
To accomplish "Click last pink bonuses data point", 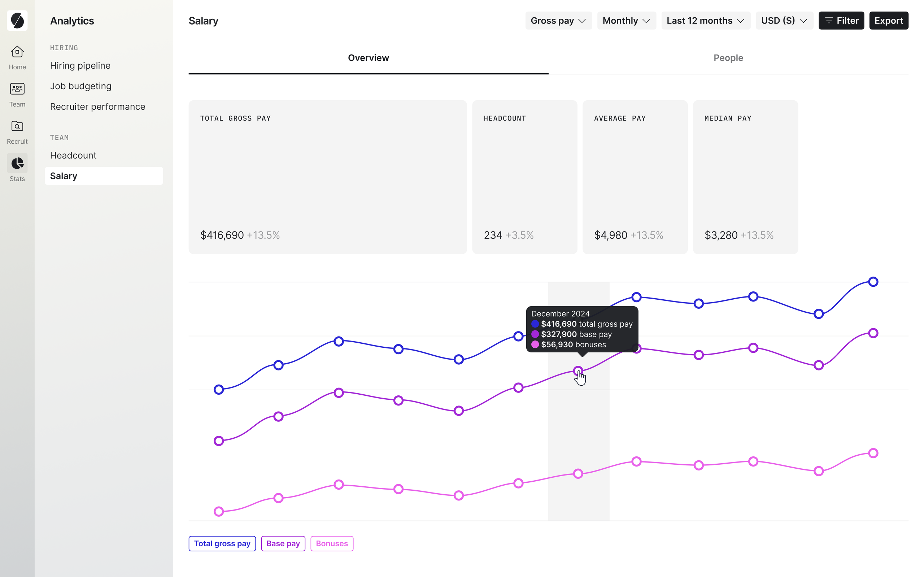I will (x=873, y=454).
